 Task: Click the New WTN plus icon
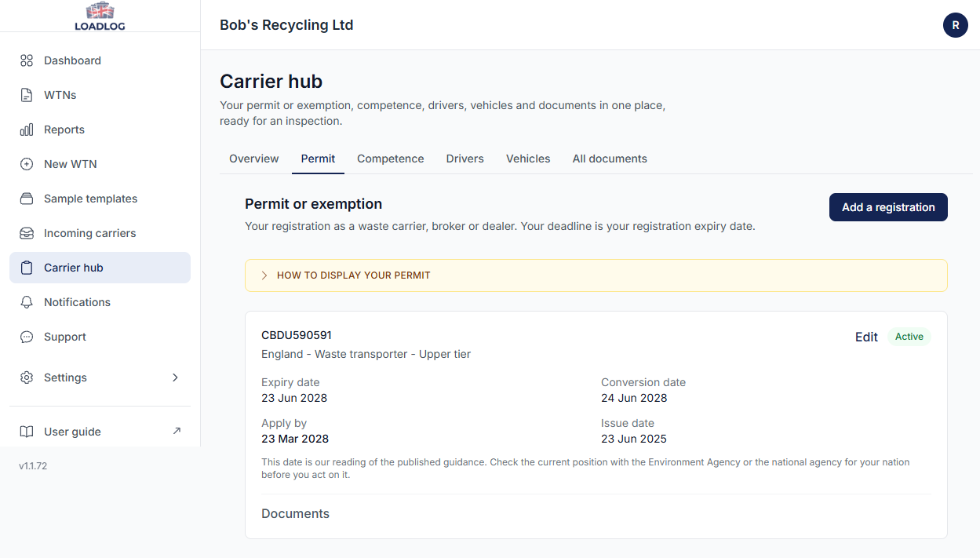(x=27, y=164)
